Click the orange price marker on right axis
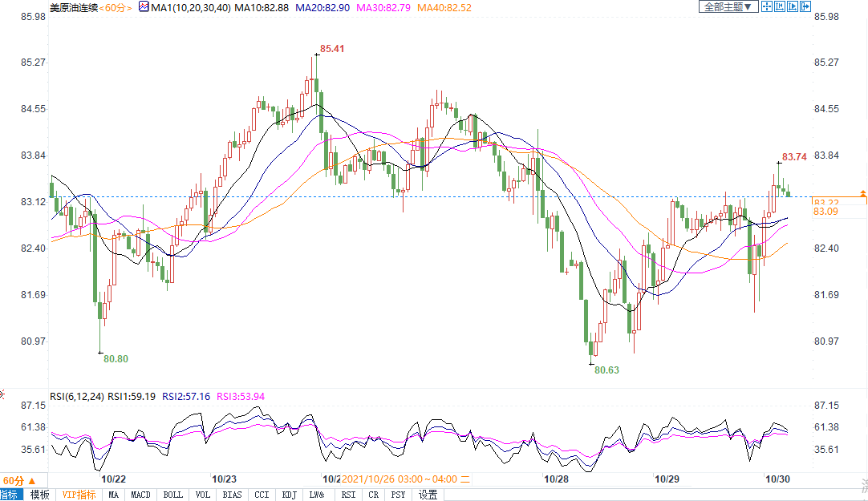This screenshot has width=868, height=501. click(x=862, y=194)
